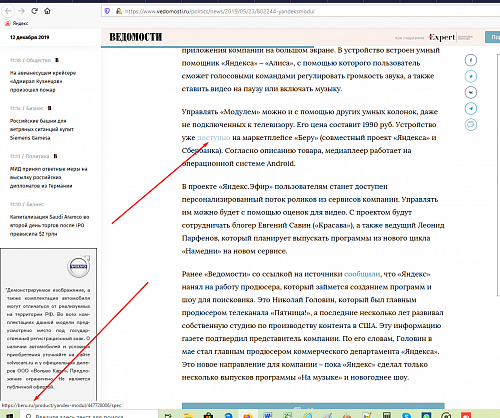Click the browser forward arrow
The image size is (500, 418).
pos(21,11)
